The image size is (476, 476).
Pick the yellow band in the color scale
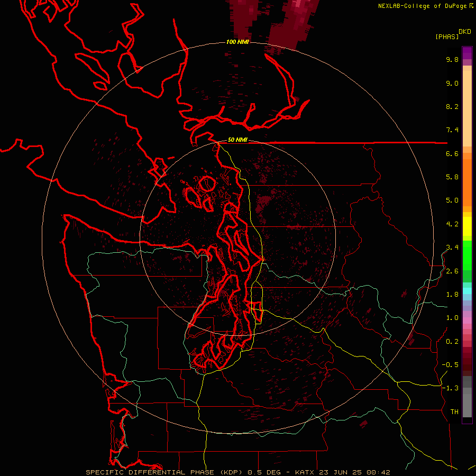[x=467, y=226]
